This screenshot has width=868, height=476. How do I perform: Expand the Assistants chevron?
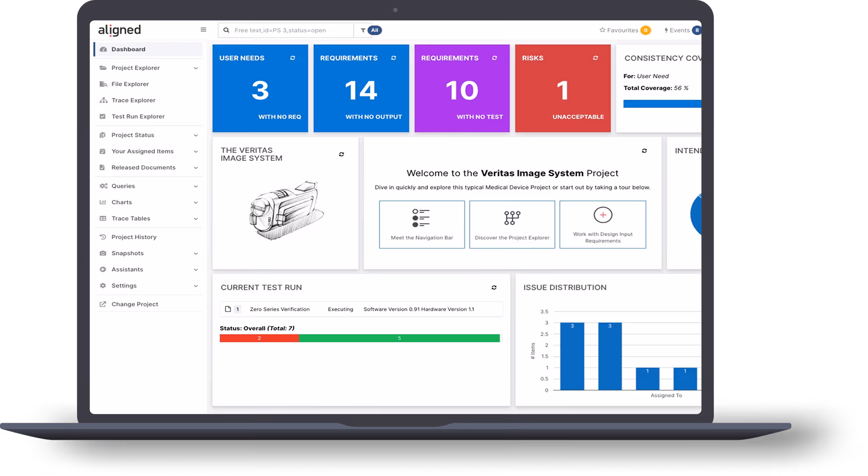tap(196, 270)
